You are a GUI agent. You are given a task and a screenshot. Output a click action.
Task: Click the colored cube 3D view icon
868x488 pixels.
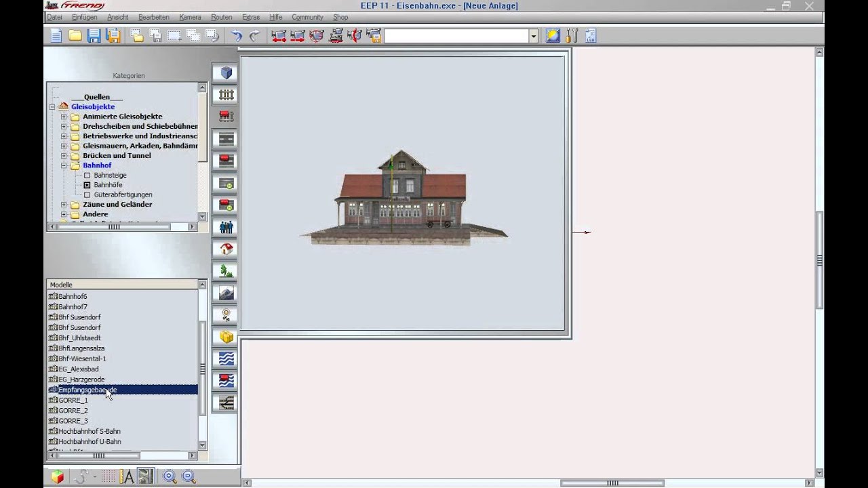coord(58,476)
